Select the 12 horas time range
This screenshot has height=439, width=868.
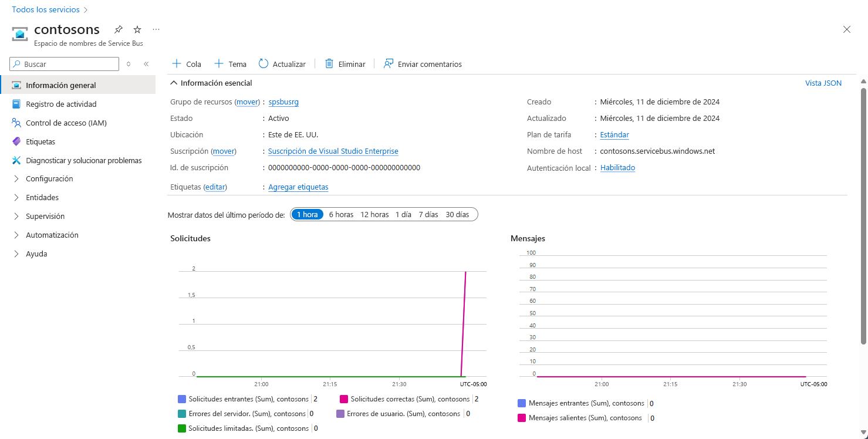pyautogui.click(x=374, y=214)
